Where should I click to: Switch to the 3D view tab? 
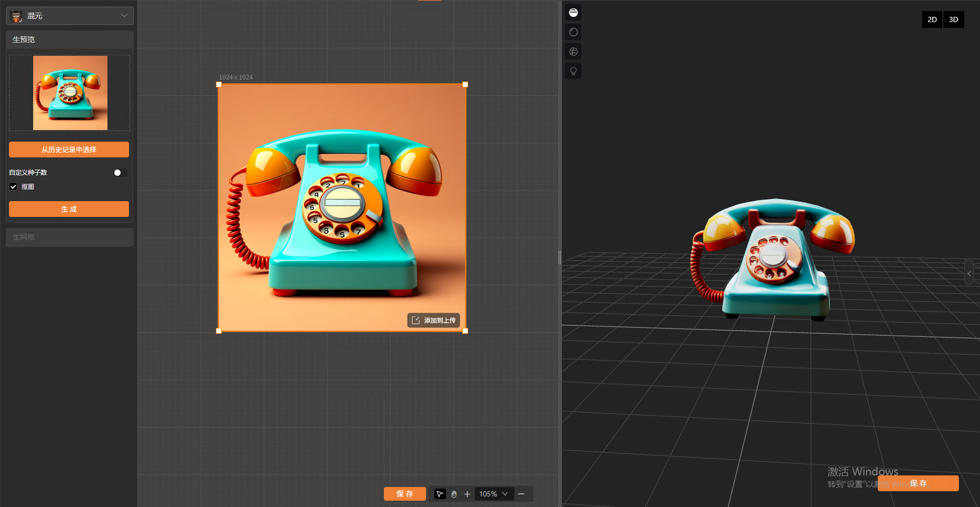953,19
